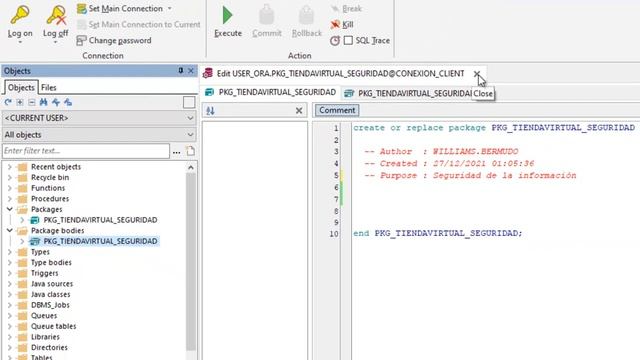Expand the Triggers folder
Viewport: 640px width, 360px height.
(10, 273)
